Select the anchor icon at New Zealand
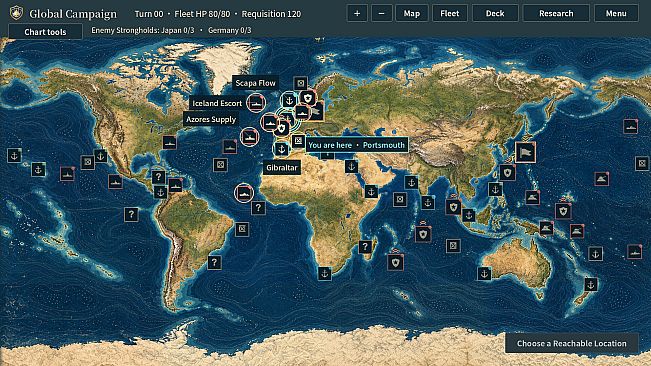 point(590,284)
